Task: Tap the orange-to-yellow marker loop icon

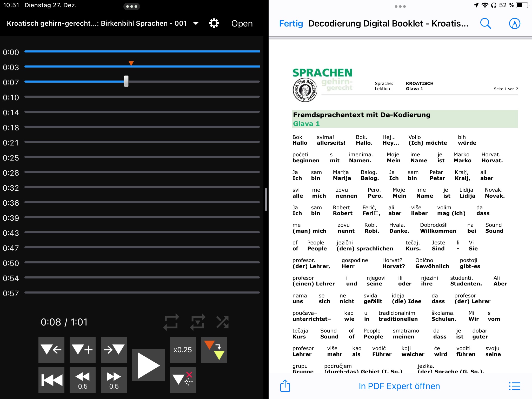Action: tap(214, 349)
